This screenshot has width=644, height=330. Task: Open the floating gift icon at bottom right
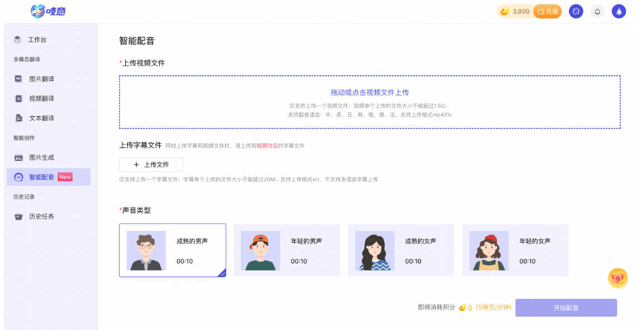click(x=618, y=278)
